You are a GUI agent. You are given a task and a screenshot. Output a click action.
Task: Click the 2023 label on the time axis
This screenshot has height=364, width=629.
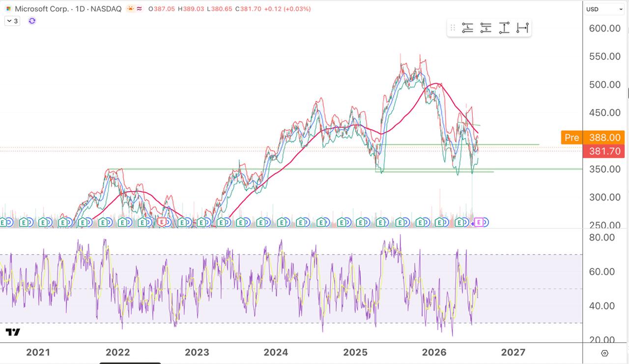click(x=197, y=352)
